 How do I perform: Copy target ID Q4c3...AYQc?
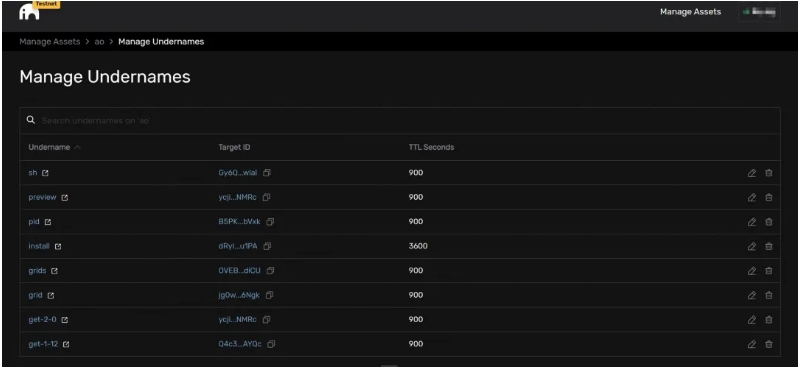tap(271, 345)
